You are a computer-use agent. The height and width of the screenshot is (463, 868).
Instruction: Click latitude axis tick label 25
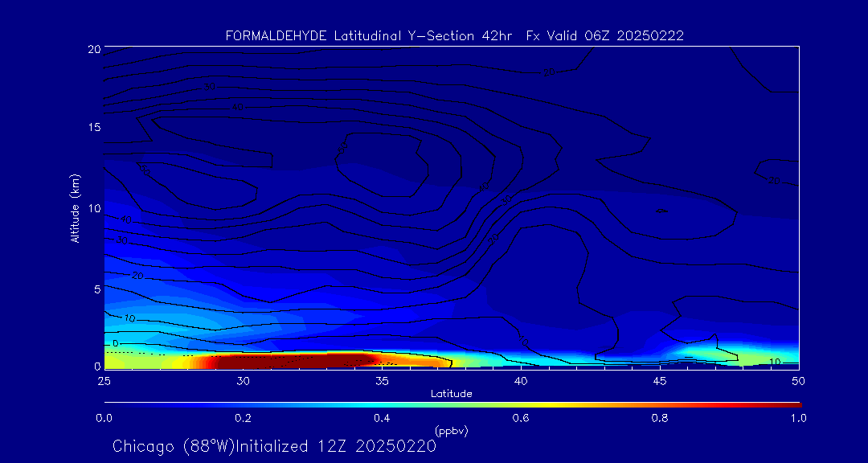tap(104, 380)
